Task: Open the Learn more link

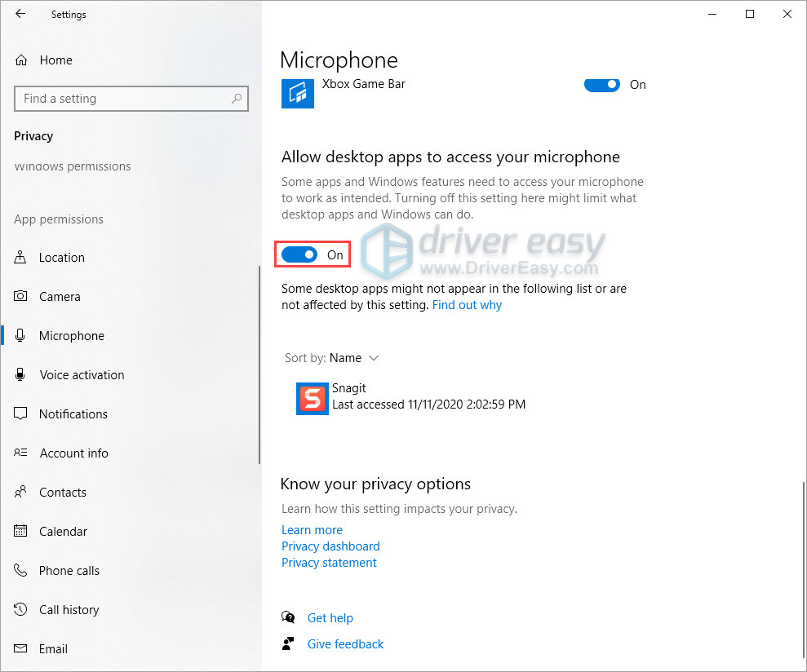Action: [312, 529]
